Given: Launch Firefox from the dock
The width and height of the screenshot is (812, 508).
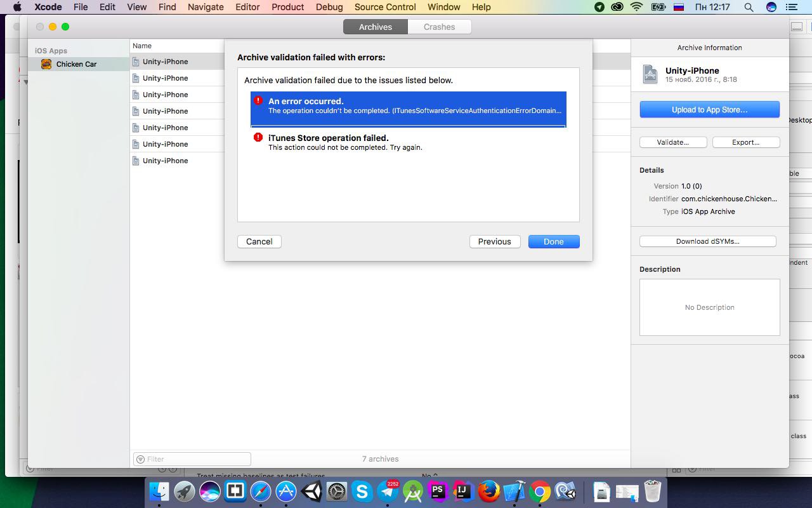Looking at the screenshot, I should pos(488,491).
